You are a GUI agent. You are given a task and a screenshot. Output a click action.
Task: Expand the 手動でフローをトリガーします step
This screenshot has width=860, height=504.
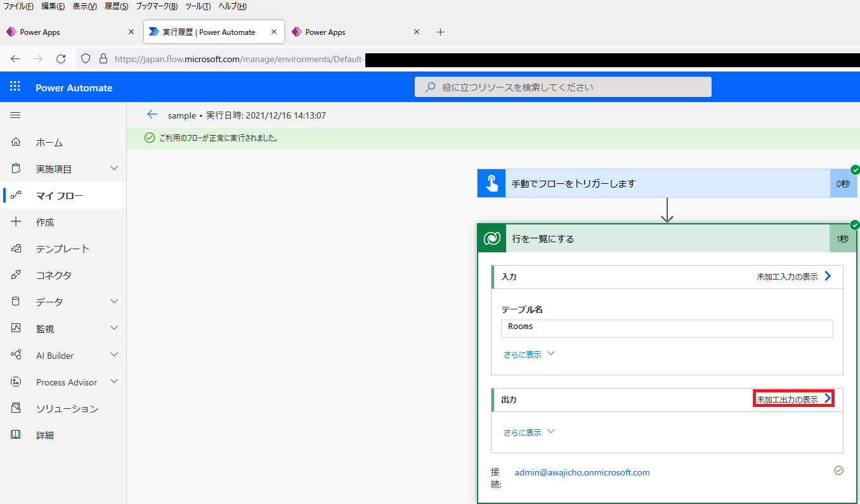[x=667, y=183]
